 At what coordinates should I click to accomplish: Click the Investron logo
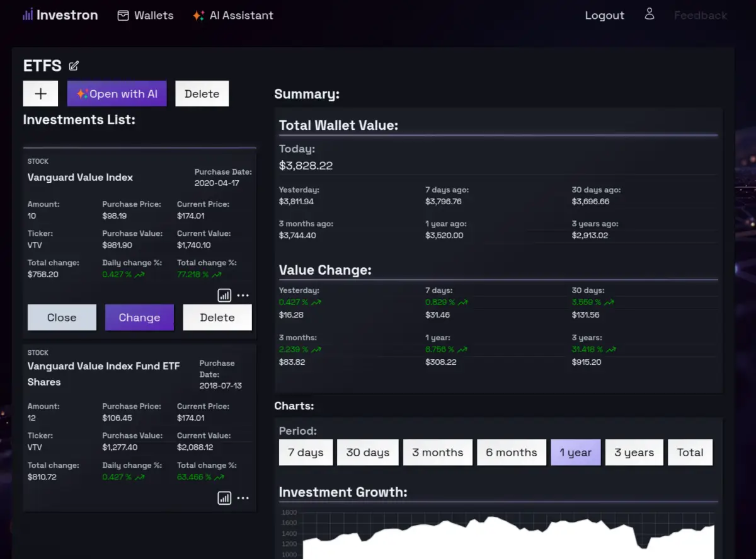point(60,15)
